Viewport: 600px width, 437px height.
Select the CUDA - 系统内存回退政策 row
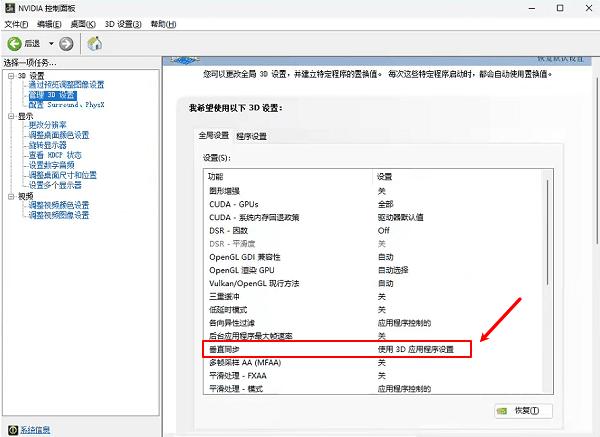(x=374, y=217)
